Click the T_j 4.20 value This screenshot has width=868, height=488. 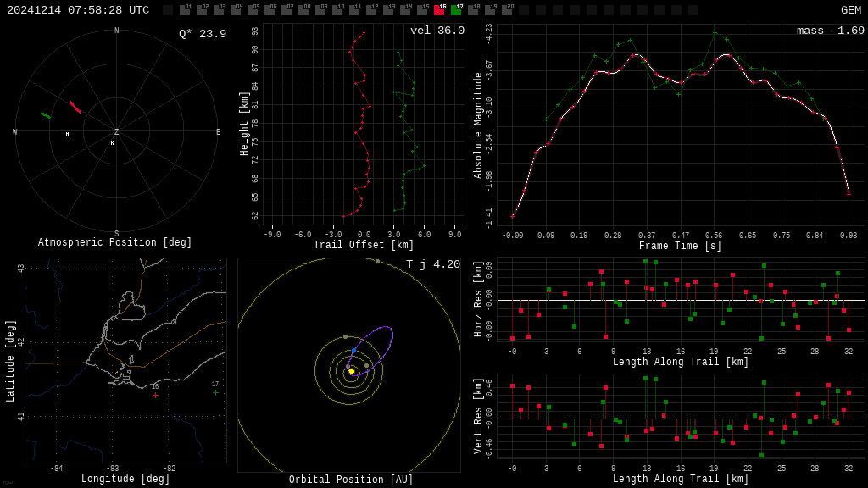coord(433,264)
